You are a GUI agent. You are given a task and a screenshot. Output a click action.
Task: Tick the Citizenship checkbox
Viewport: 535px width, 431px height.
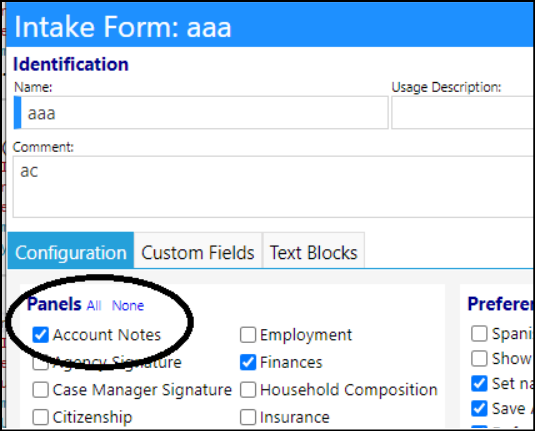[x=40, y=417]
